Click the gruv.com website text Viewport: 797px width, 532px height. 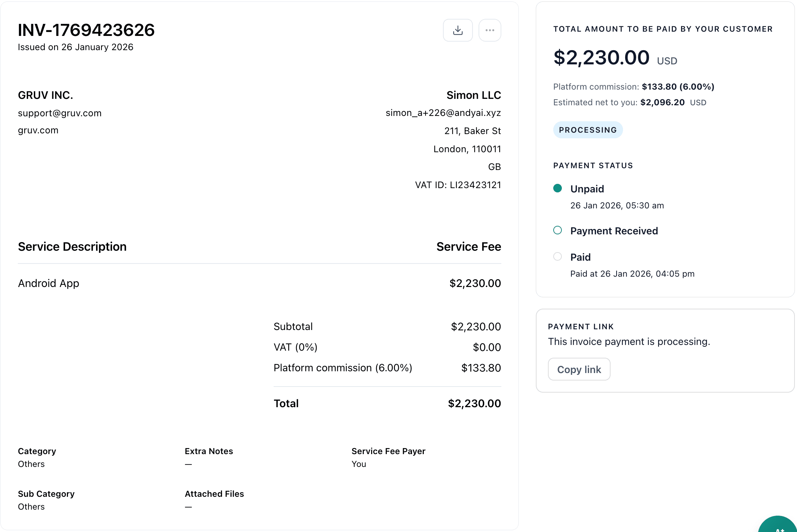38,130
